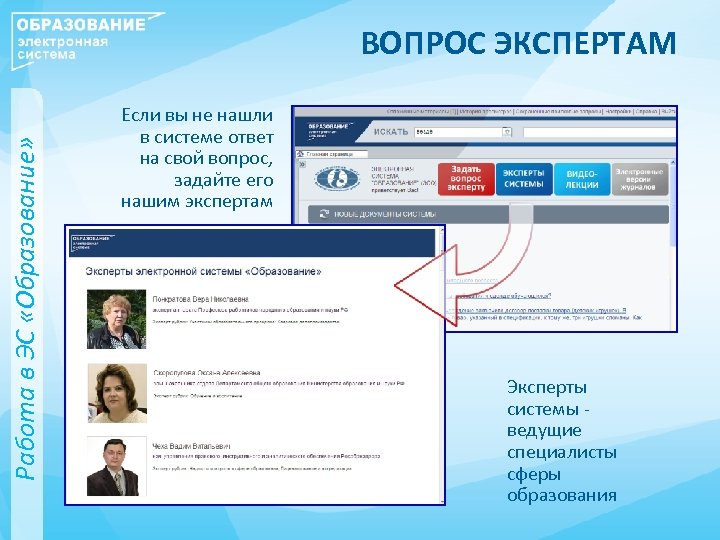Viewport: 720px width, 540px height.
Task: Open 'Электронные версии журналов' gray button
Action: (640, 179)
